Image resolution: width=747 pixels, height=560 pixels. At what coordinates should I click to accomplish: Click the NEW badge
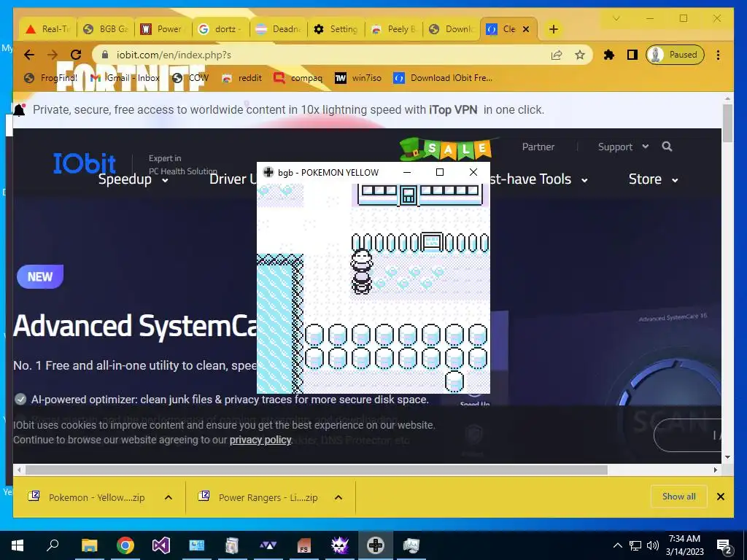click(x=40, y=276)
